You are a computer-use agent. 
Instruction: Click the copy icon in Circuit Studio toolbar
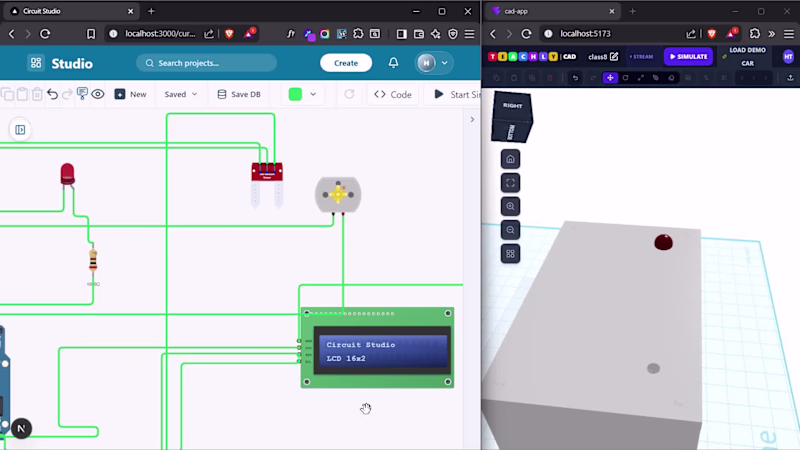coord(8,94)
